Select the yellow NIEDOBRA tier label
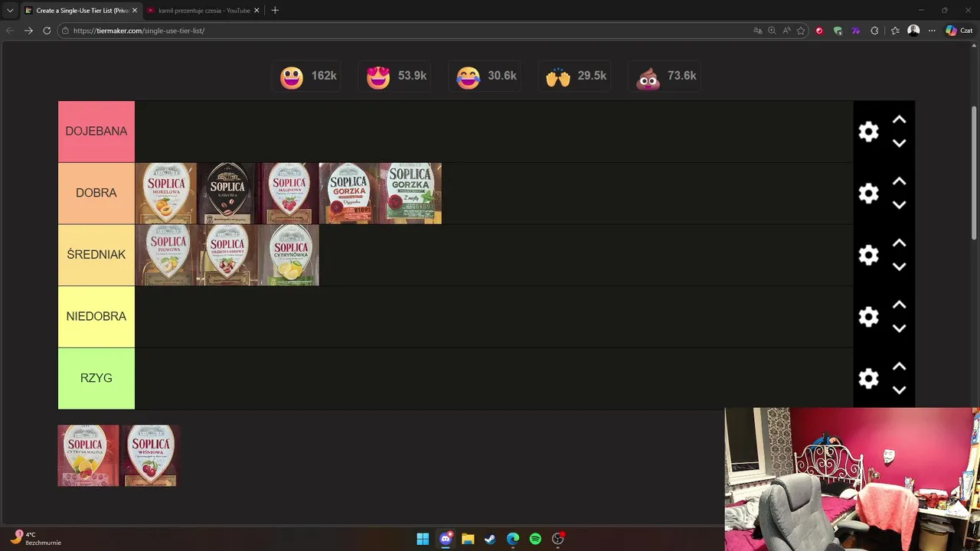This screenshot has height=551, width=980. [96, 317]
